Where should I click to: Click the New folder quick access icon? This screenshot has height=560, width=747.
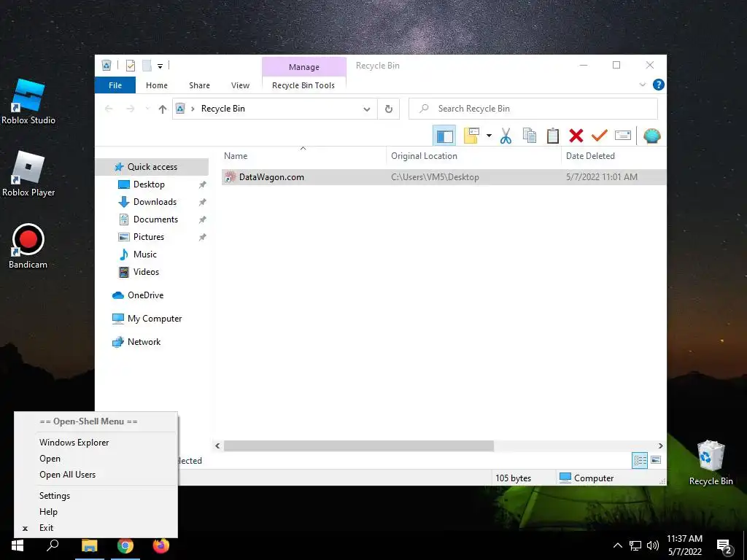click(147, 66)
